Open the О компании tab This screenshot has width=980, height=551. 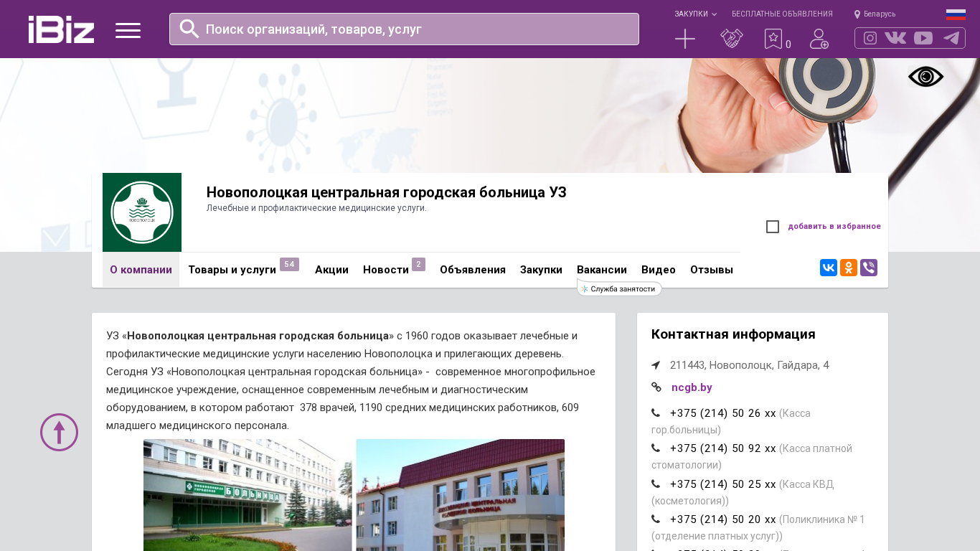click(141, 270)
